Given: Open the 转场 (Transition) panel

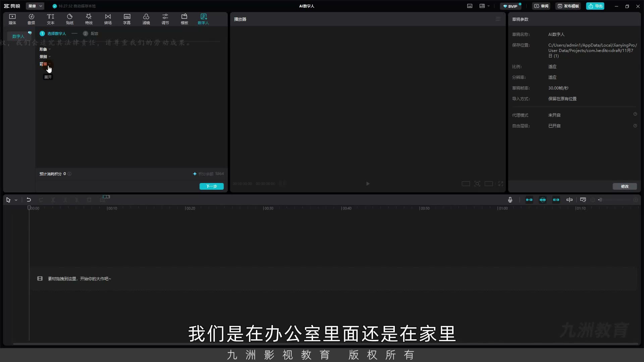Looking at the screenshot, I should pyautogui.click(x=108, y=19).
